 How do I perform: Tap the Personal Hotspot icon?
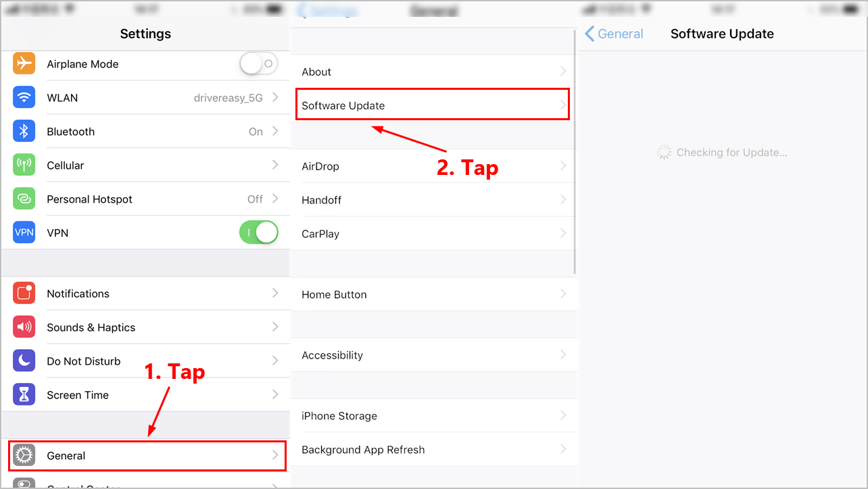(24, 199)
